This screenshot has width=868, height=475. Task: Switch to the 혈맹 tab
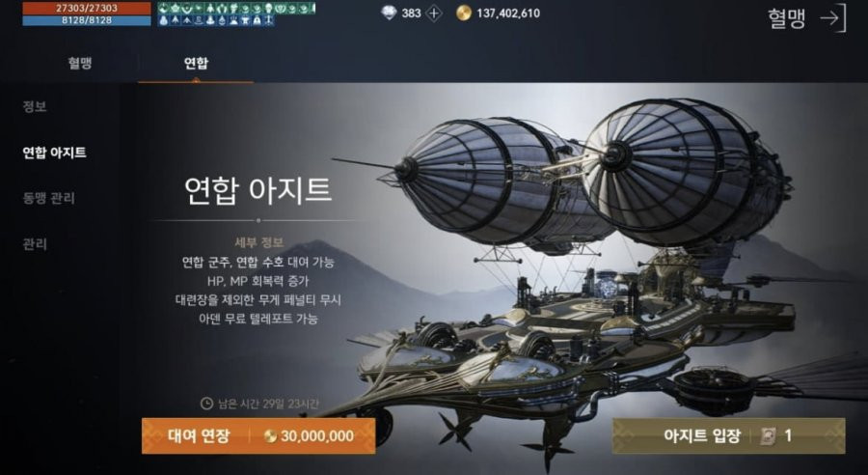coord(80,63)
